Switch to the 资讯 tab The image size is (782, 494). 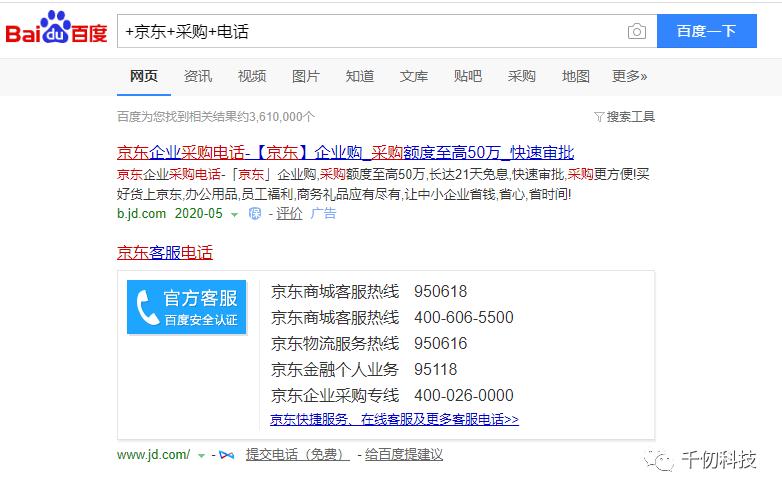tap(197, 76)
